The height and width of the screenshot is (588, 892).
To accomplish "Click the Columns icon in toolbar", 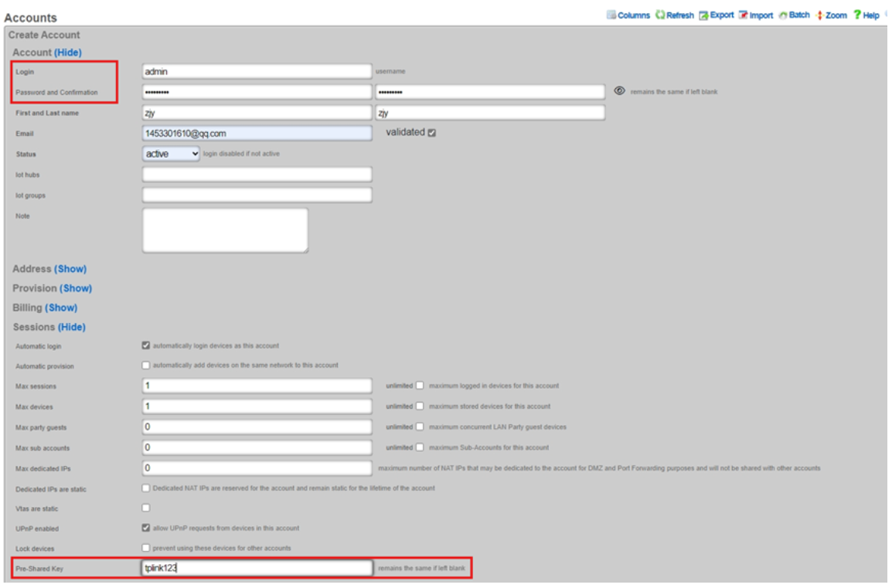I will pos(611,15).
